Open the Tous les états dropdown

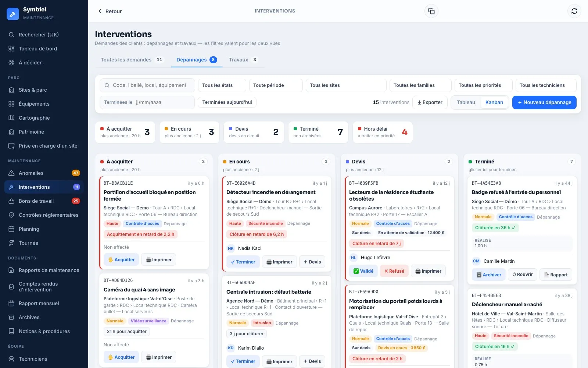pos(222,85)
